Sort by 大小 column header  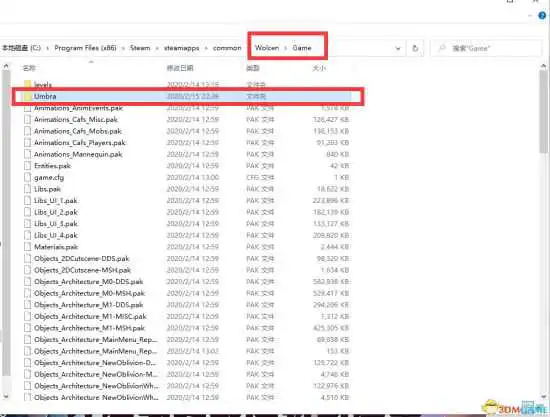[319, 68]
